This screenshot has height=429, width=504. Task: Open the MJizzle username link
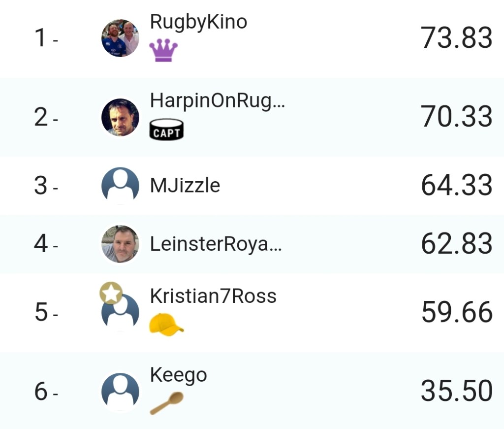(185, 186)
